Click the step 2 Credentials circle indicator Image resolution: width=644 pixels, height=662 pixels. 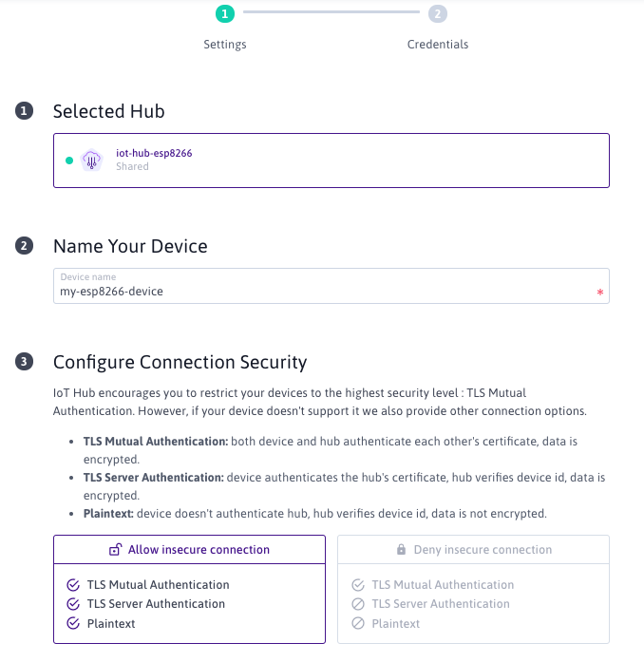click(437, 13)
